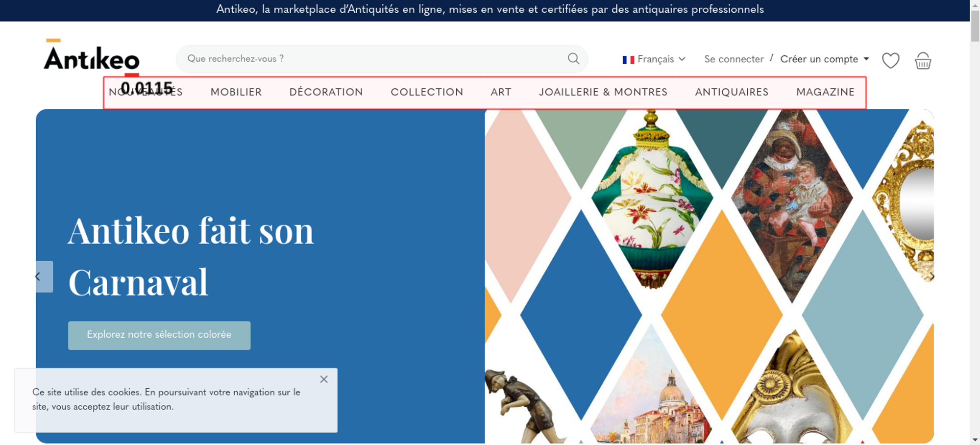The image size is (980, 445).
Task: Click the floral porcelain vase image
Action: pos(652,201)
